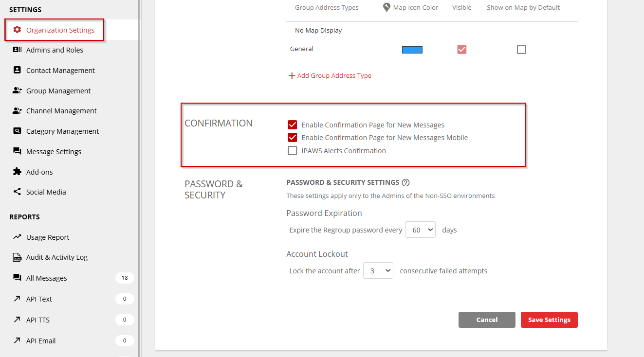The image size is (644, 357).
Task: Go to Message Settings in sidebar
Action: pyautogui.click(x=54, y=152)
